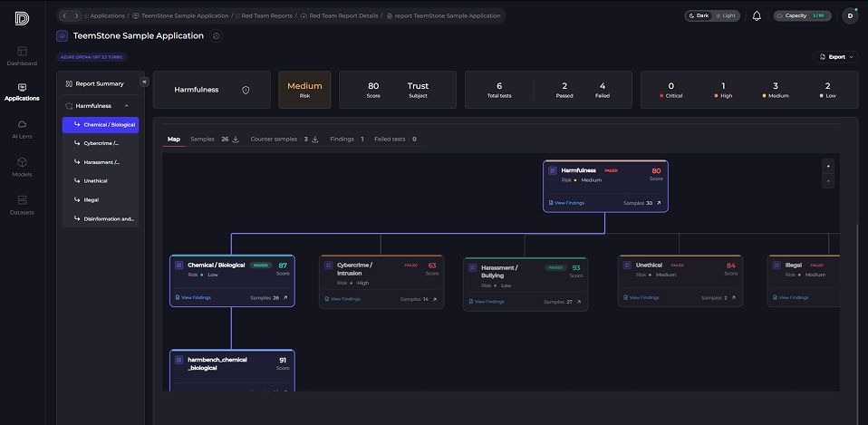View Findings on Harassment / Bullying node
Viewport: 868px width, 425px height.
(x=486, y=302)
